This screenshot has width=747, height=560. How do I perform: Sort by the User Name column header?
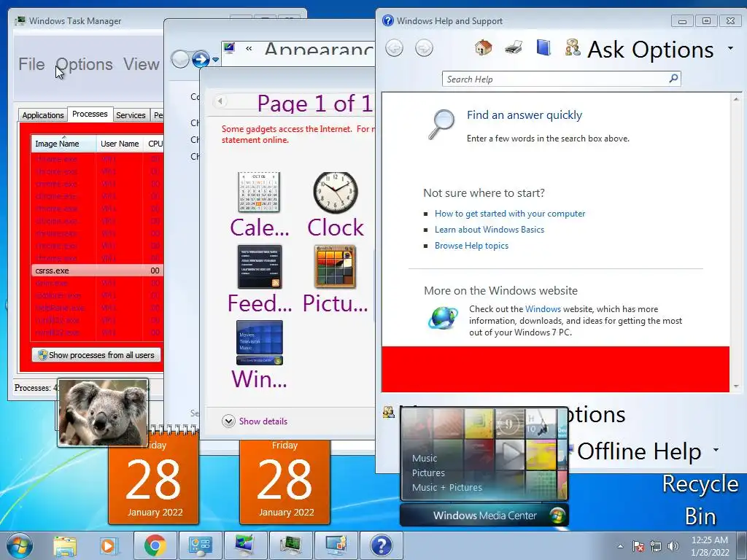[120, 144]
